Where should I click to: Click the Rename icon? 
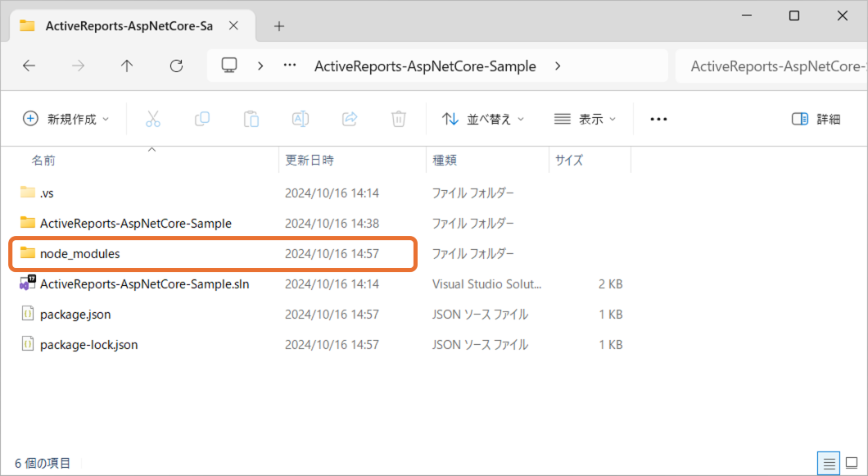[300, 119]
